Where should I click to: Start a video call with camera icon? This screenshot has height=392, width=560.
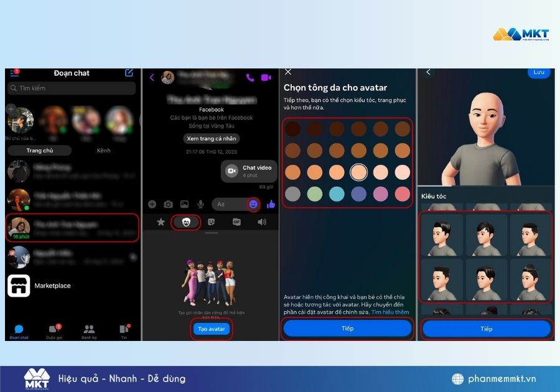[266, 78]
